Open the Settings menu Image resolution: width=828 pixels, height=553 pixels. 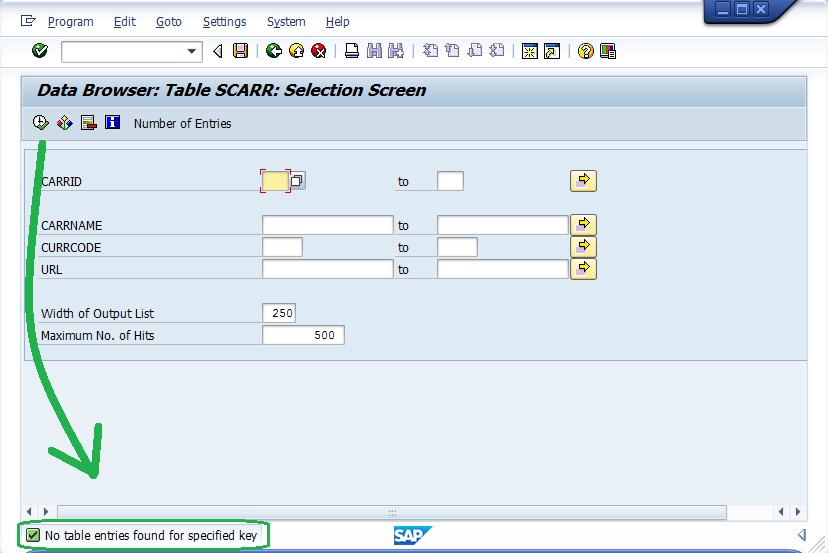(224, 21)
